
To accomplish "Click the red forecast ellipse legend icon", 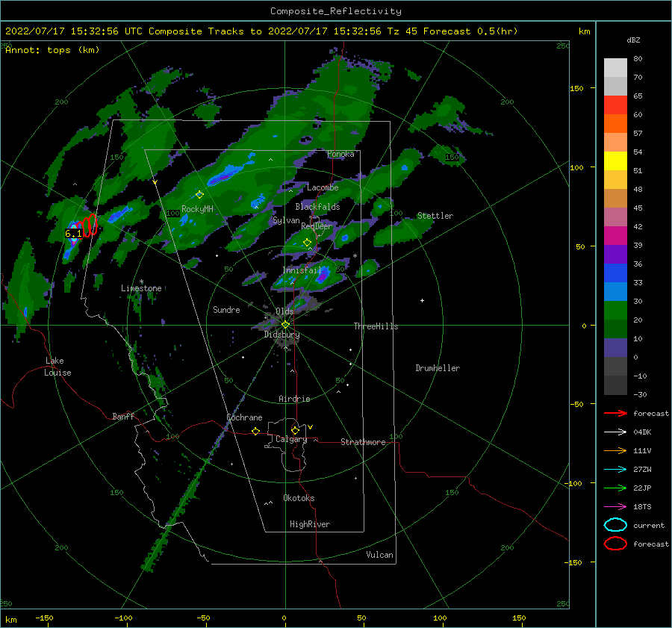I will point(615,544).
